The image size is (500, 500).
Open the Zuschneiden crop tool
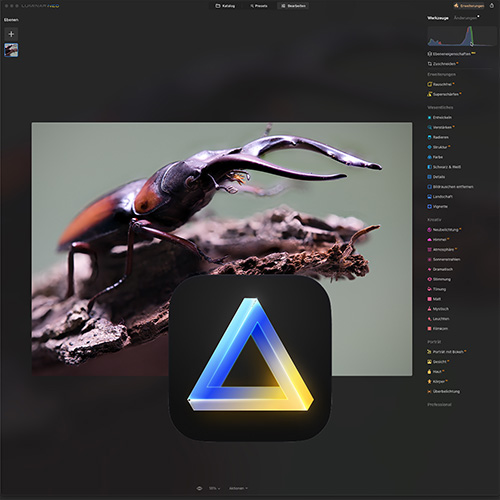(x=443, y=64)
